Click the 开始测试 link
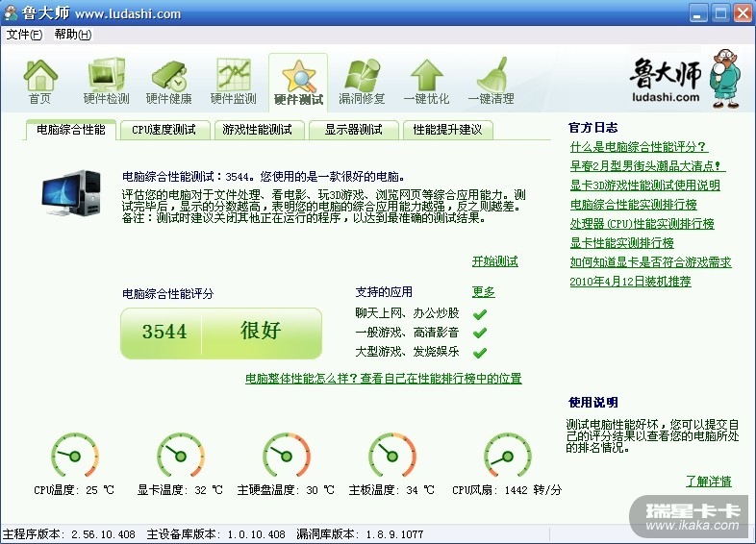The height and width of the screenshot is (544, 756). point(494,261)
